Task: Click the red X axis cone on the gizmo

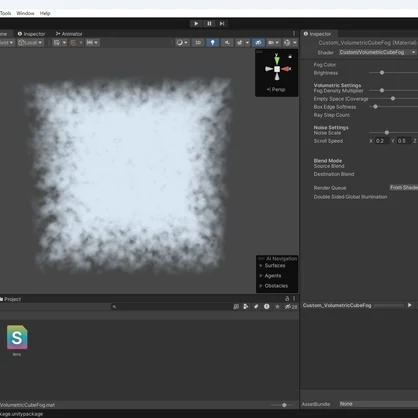Action: click(286, 69)
